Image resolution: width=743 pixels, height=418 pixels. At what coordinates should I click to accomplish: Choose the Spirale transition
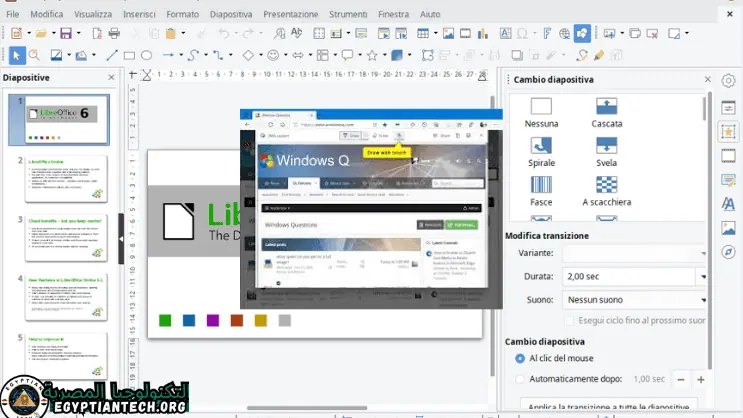tap(541, 152)
